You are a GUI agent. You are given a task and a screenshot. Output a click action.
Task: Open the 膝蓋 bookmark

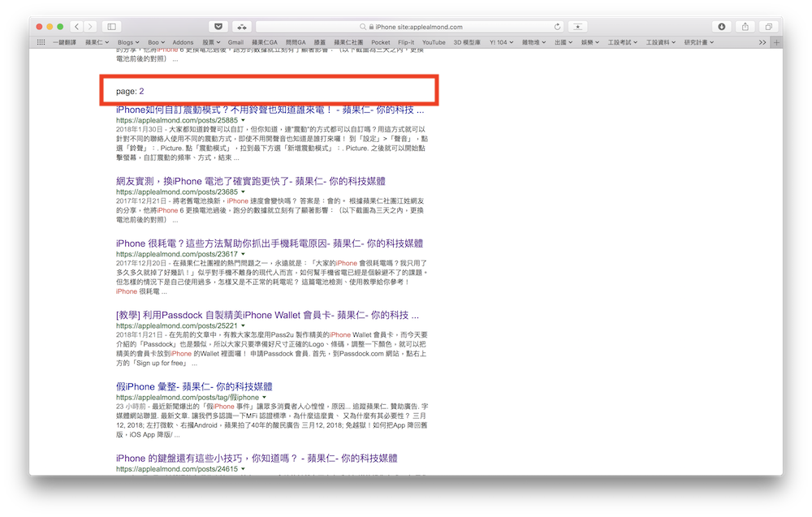click(319, 42)
